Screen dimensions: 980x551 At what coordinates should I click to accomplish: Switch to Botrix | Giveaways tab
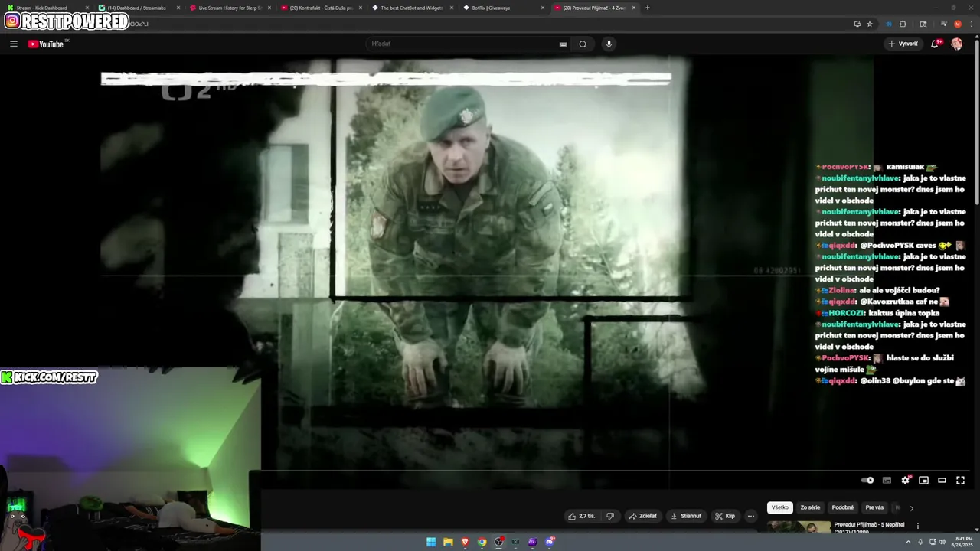tap(503, 8)
